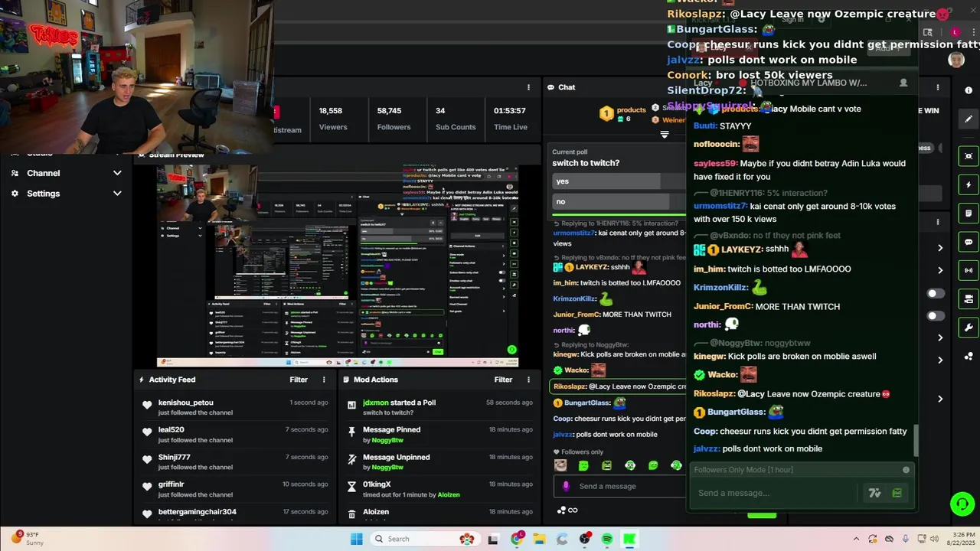Open the layout panels icon in sidebar
The image size is (980, 551).
pyautogui.click(x=969, y=299)
